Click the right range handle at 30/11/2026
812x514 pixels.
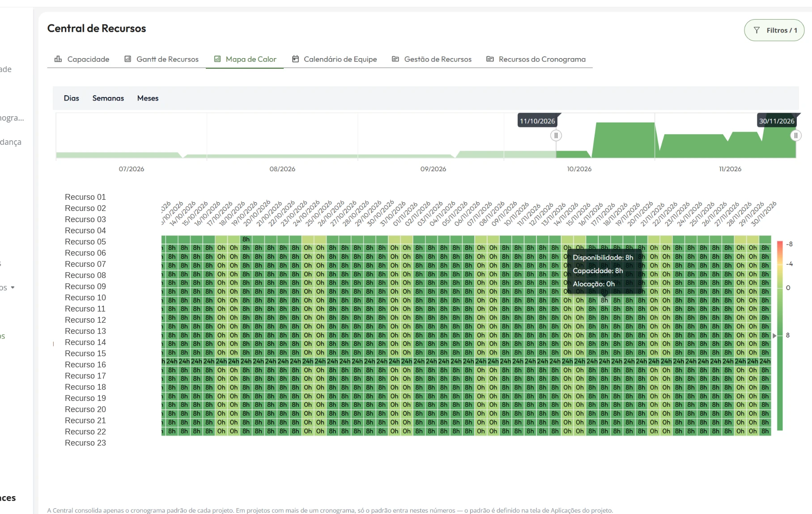795,135
